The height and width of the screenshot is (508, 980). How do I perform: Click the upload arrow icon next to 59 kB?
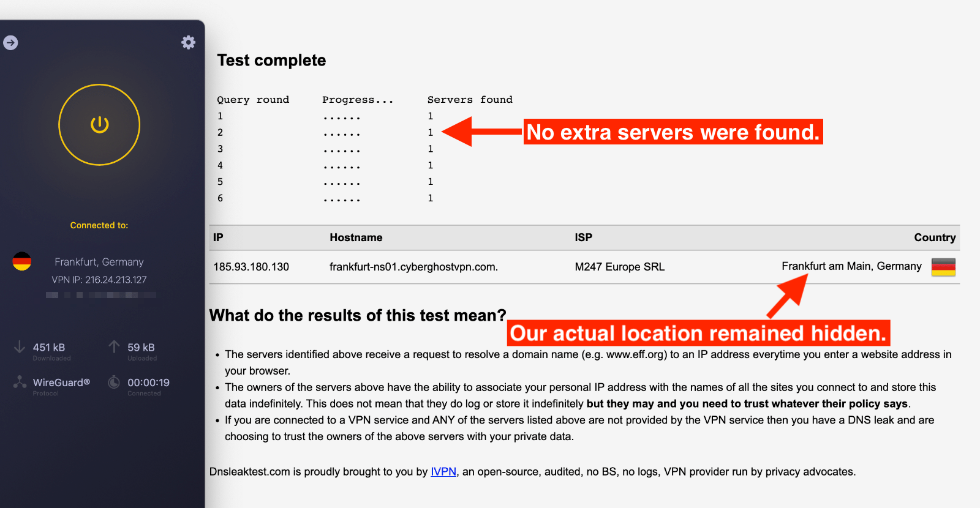(x=114, y=347)
